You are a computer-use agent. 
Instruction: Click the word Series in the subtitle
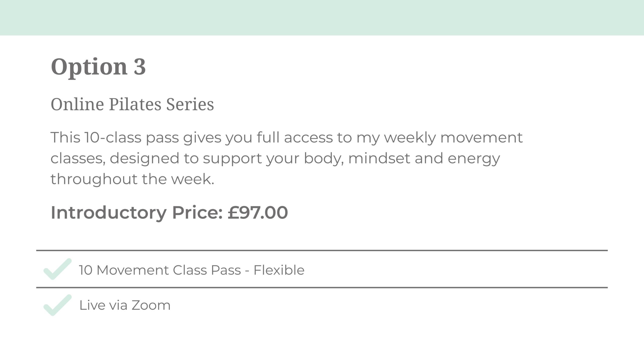[190, 104]
